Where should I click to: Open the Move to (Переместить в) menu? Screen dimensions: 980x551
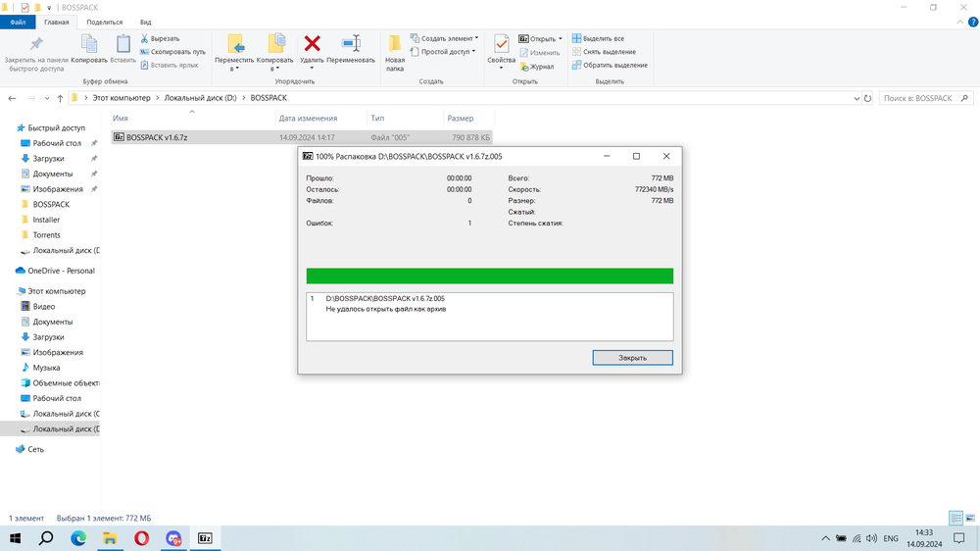(x=234, y=53)
